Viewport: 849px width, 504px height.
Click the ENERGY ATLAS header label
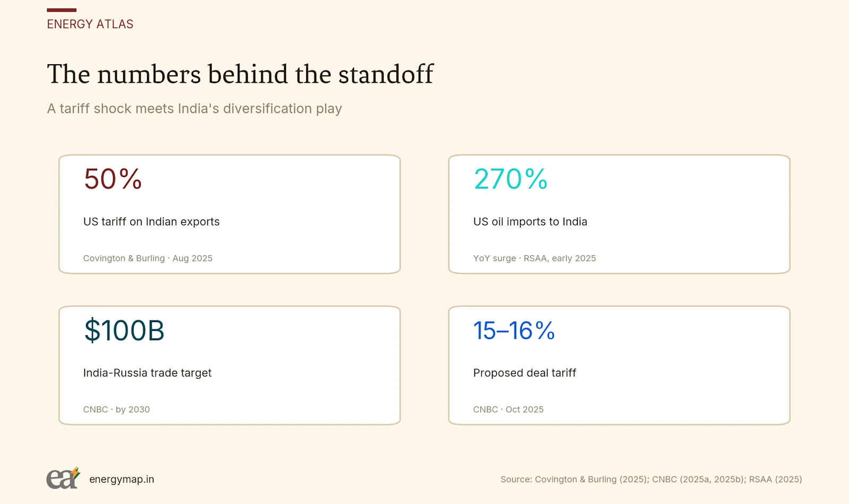pyautogui.click(x=90, y=24)
